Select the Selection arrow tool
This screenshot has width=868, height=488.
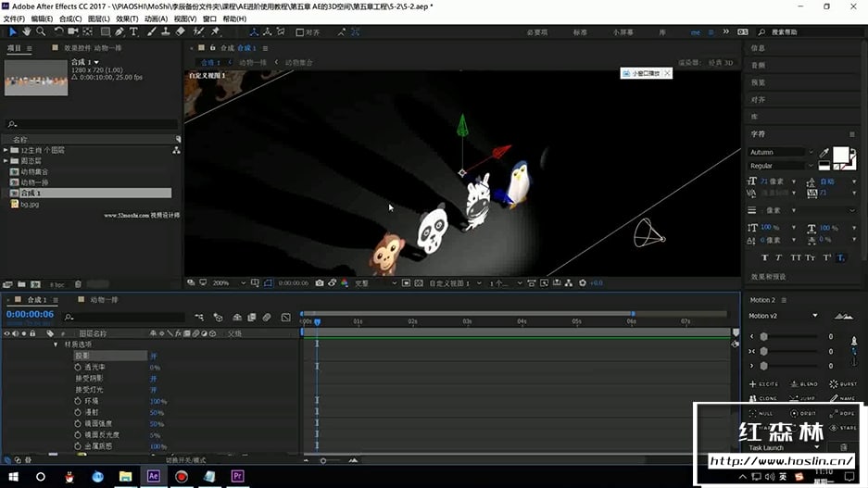pyautogui.click(x=13, y=32)
